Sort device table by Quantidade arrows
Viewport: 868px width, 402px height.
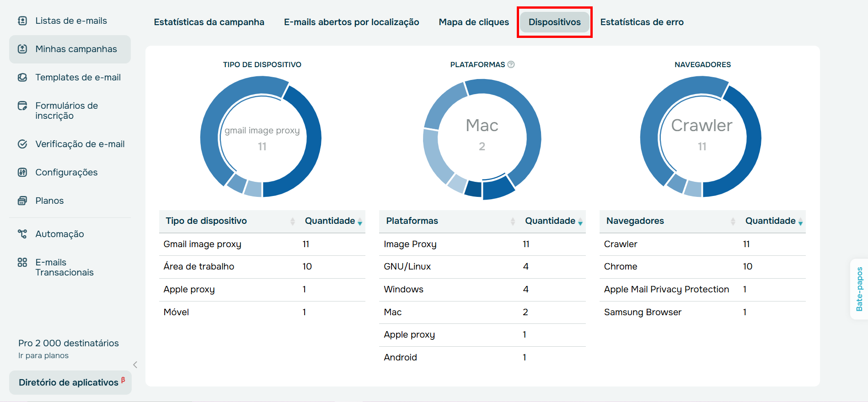point(360,222)
